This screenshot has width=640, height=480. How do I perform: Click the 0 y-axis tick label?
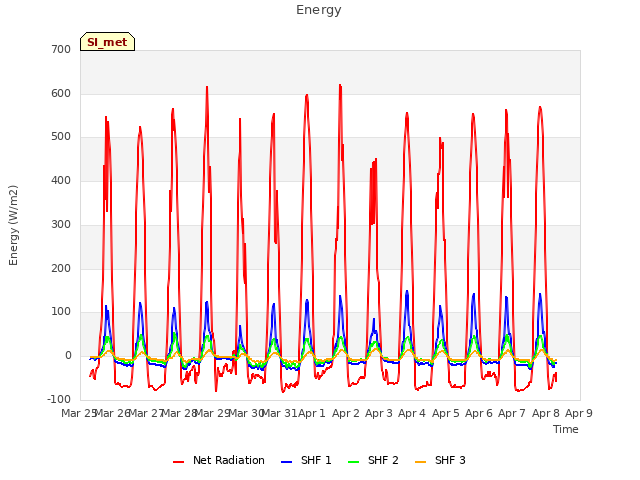68,356
